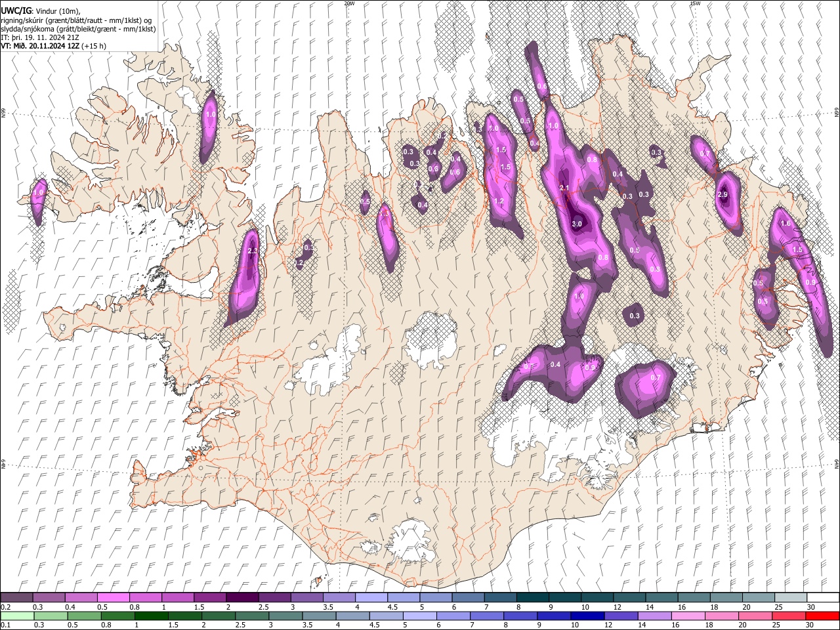Select the bottom-row darkest green swatch between 1 and 1.5
Screen dimensions: 840x630
(x=151, y=616)
